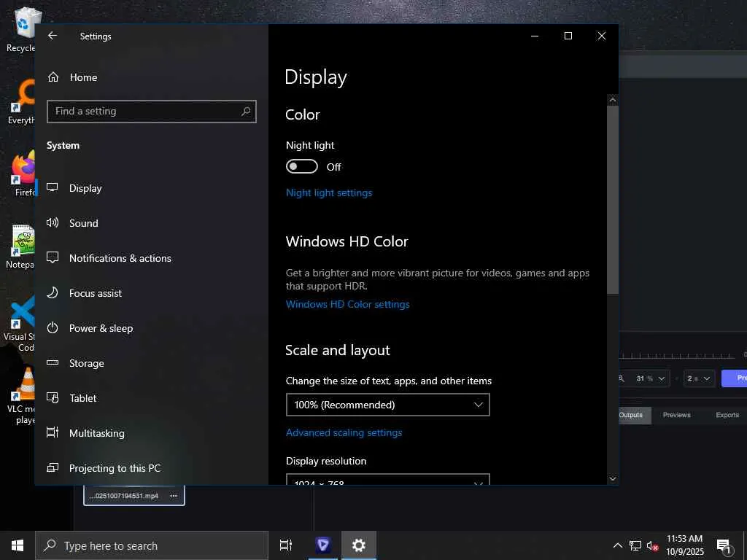Select the Notepad++ desktop shortcut
The width and height of the screenshot is (747, 560).
[21, 246]
